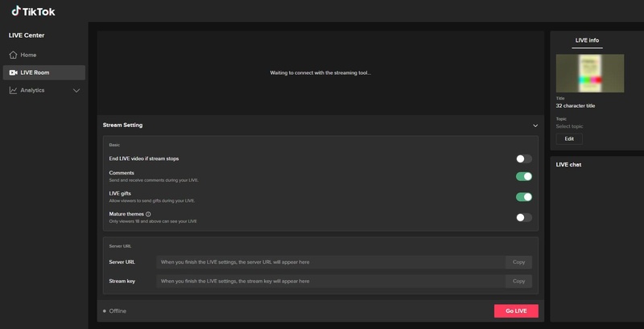The height and width of the screenshot is (329, 644).
Task: Enable the Mature themes toggle
Action: tap(523, 217)
